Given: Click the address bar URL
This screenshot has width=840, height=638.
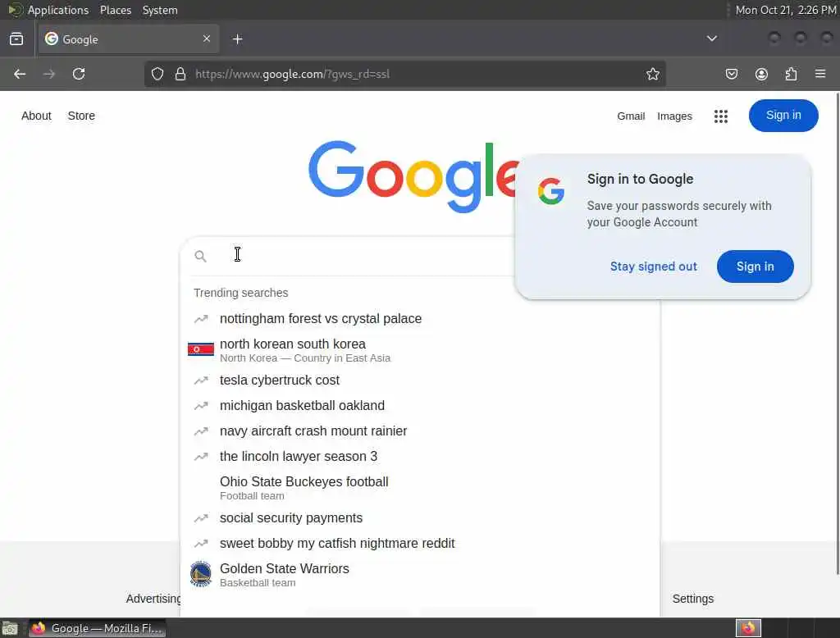Looking at the screenshot, I should 293,74.
